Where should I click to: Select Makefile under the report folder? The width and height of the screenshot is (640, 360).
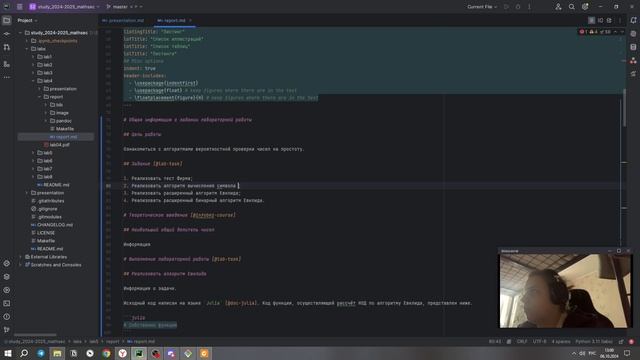point(62,129)
